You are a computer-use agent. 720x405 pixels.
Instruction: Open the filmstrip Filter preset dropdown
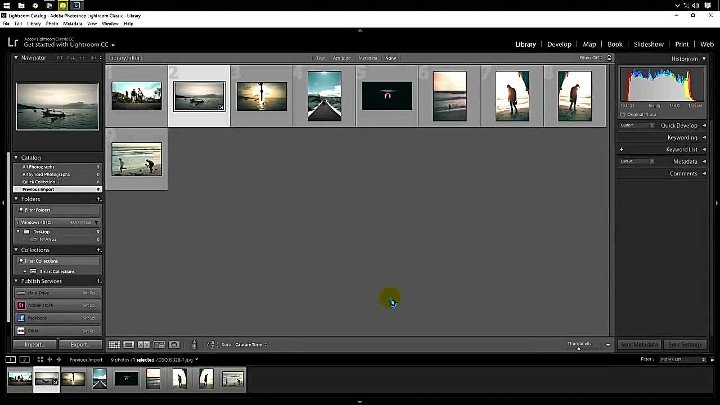682,360
